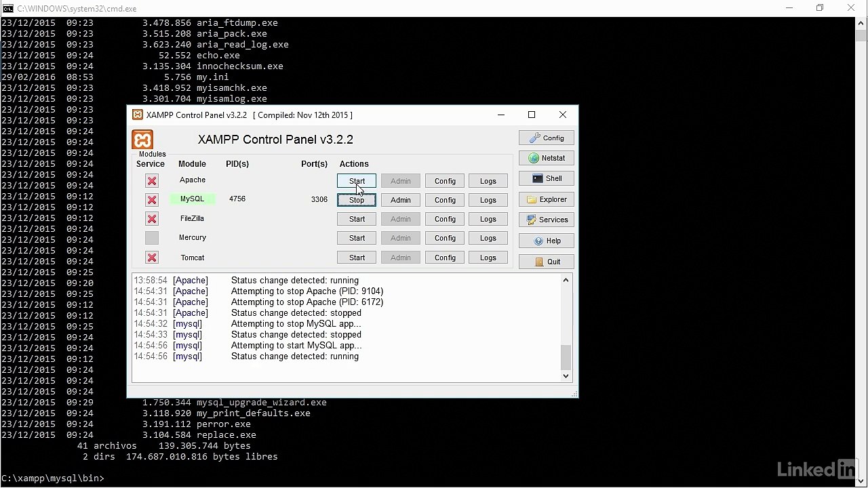
Task: Select the MySQL PID value 4756
Action: 237,199
